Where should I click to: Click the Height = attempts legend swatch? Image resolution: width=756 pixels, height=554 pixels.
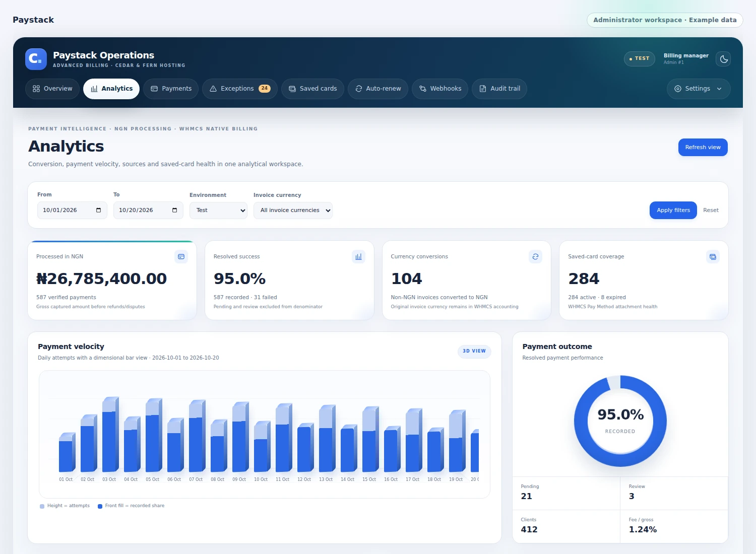[42, 506]
